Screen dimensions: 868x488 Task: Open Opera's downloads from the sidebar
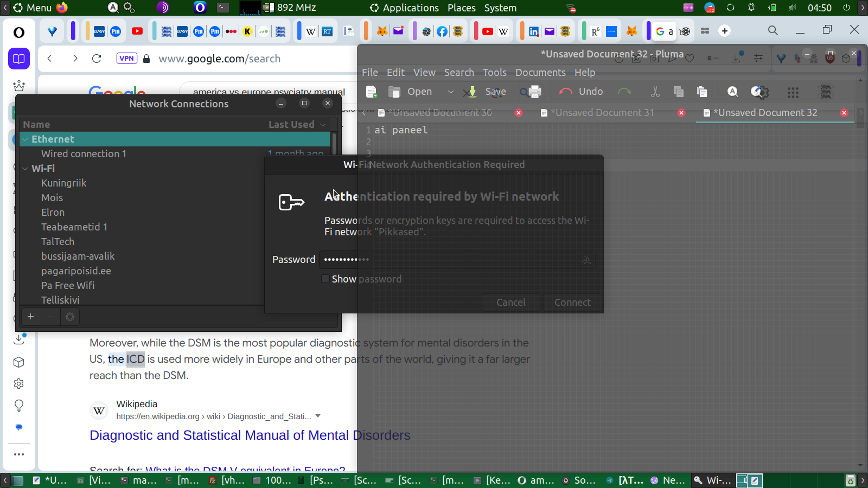tap(19, 339)
